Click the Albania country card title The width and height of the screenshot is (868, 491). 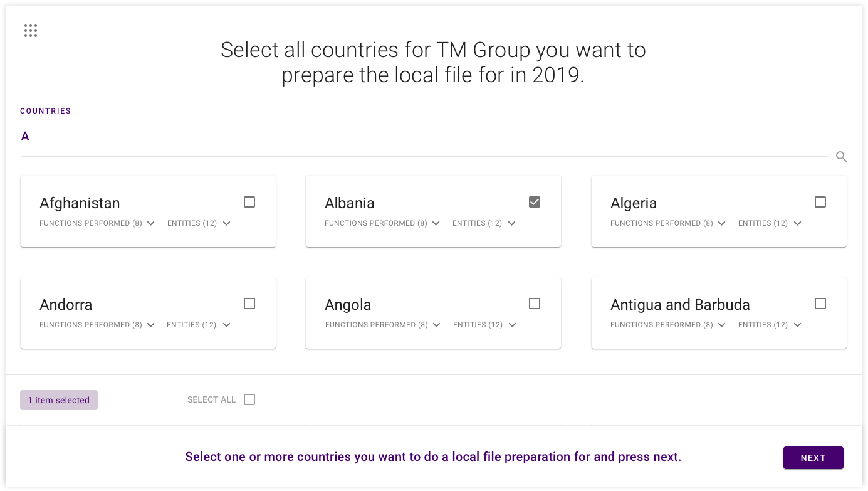coord(350,203)
